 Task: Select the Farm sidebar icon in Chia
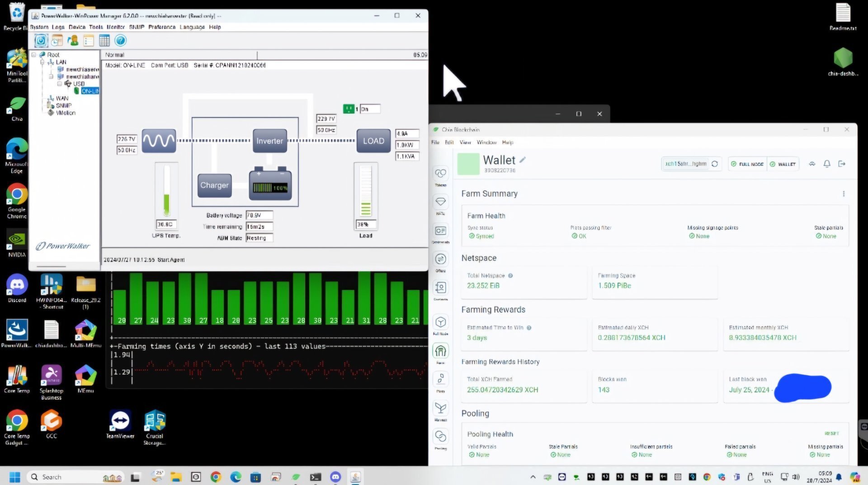(x=440, y=351)
